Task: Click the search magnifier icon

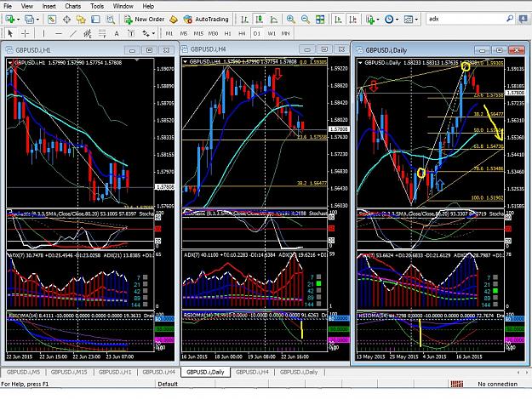Action: point(510,19)
